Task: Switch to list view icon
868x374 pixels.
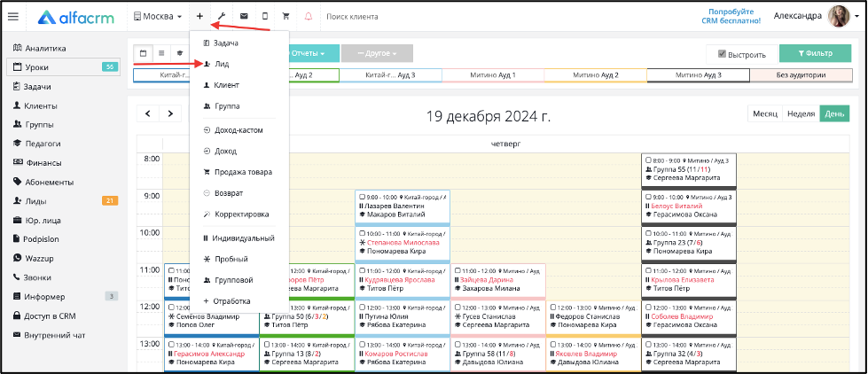Action: pyautogui.click(x=161, y=54)
